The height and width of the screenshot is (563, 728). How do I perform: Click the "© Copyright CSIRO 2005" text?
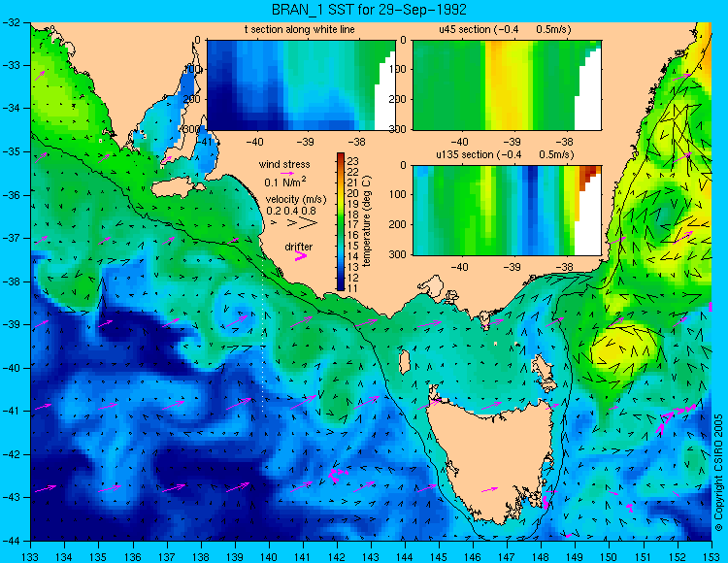pos(718,473)
